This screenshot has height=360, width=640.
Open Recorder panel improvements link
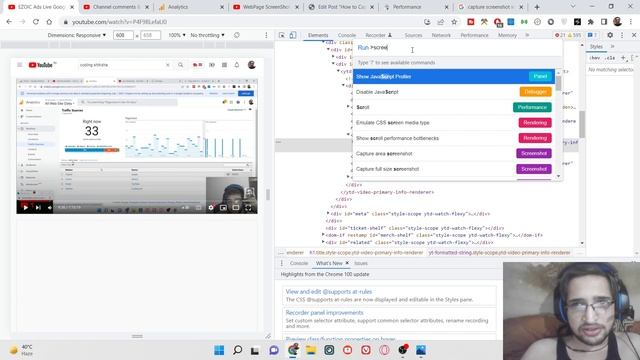tap(324, 313)
